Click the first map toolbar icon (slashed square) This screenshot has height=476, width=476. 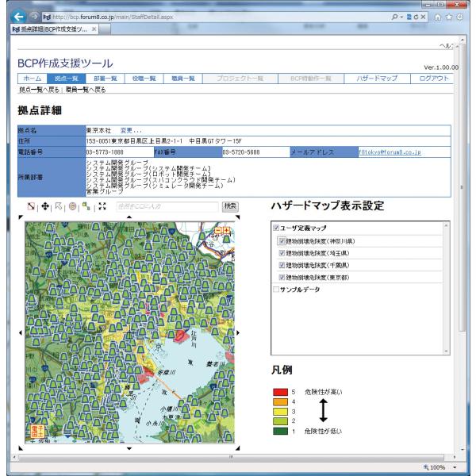pyautogui.click(x=32, y=206)
